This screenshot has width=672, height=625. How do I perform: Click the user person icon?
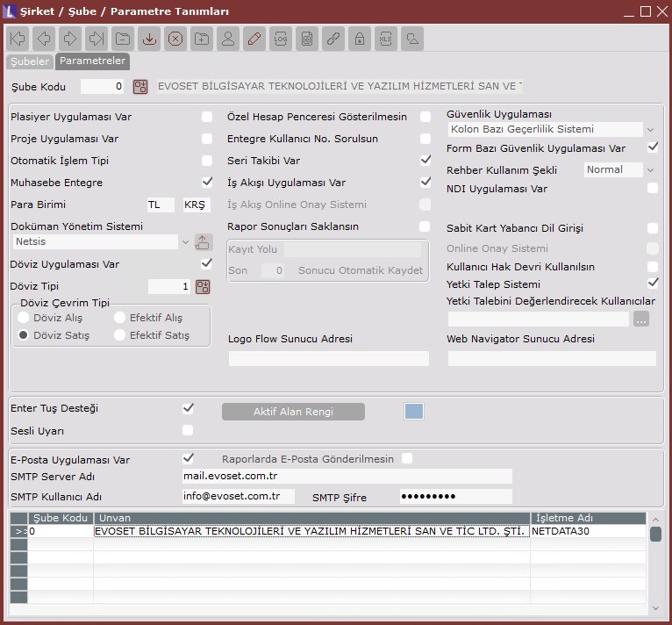point(228,39)
